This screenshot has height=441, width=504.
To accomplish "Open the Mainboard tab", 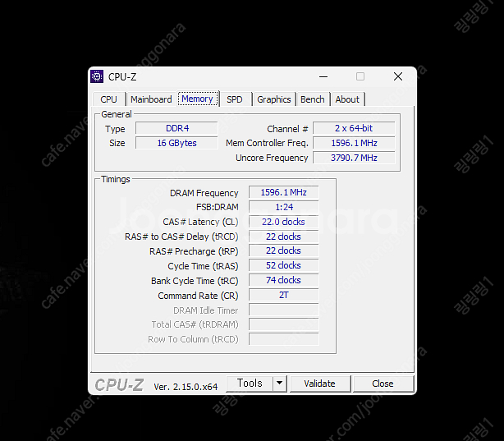I will [x=151, y=99].
